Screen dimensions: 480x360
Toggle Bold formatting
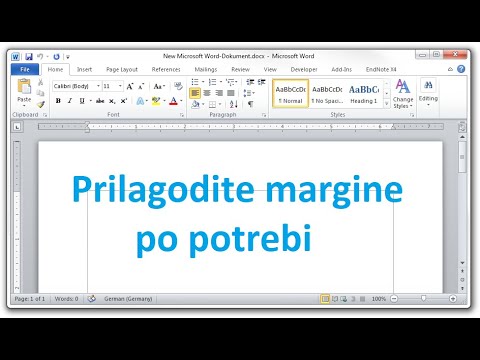[x=58, y=101]
